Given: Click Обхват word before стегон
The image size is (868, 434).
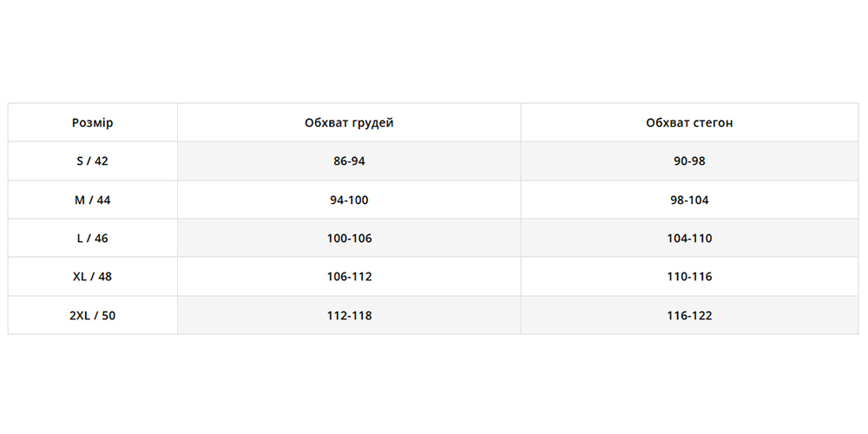Looking at the screenshot, I should tap(668, 123).
